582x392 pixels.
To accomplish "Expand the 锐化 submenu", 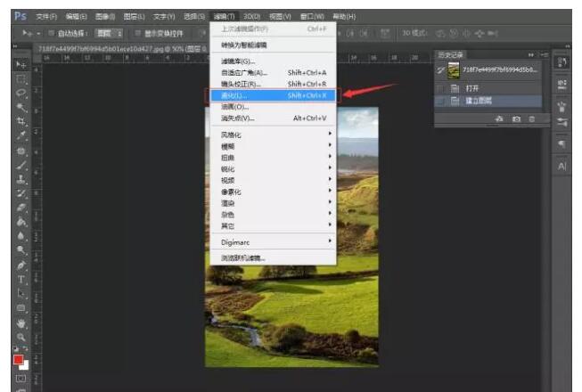I will (x=274, y=168).
